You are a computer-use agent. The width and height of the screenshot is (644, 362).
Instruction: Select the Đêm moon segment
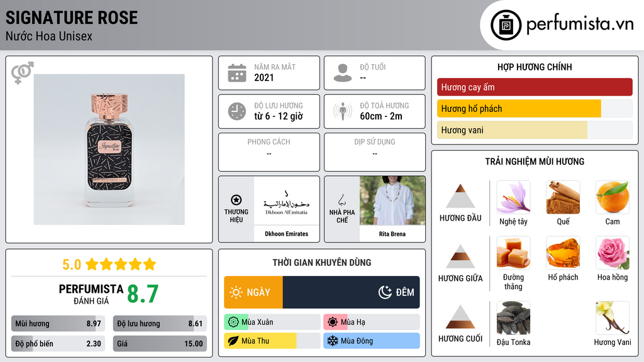(x=351, y=292)
